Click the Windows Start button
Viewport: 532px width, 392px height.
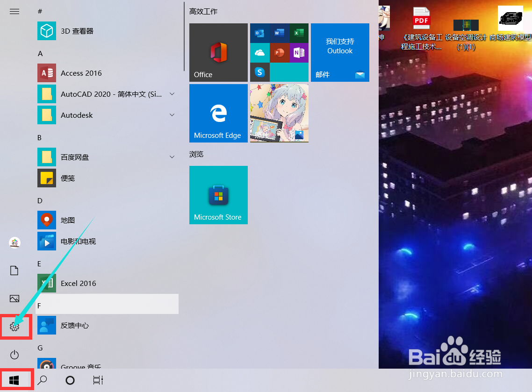pyautogui.click(x=14, y=380)
